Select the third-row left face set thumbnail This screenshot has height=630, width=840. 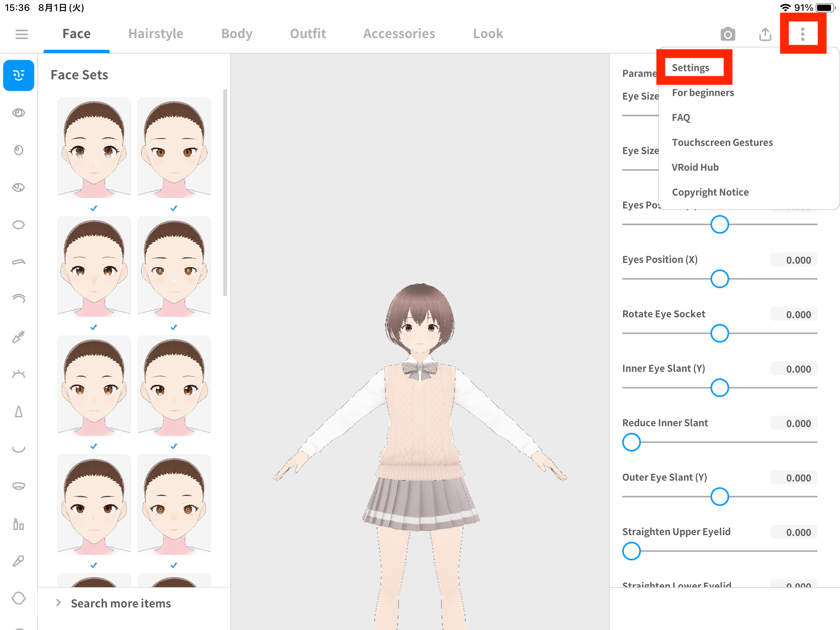point(94,385)
